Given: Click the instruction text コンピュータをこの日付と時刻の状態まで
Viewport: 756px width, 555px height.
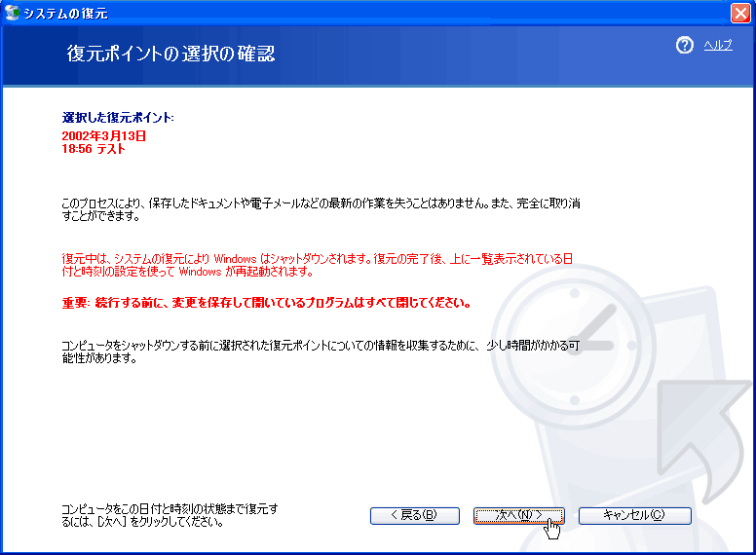Looking at the screenshot, I should (x=170, y=515).
